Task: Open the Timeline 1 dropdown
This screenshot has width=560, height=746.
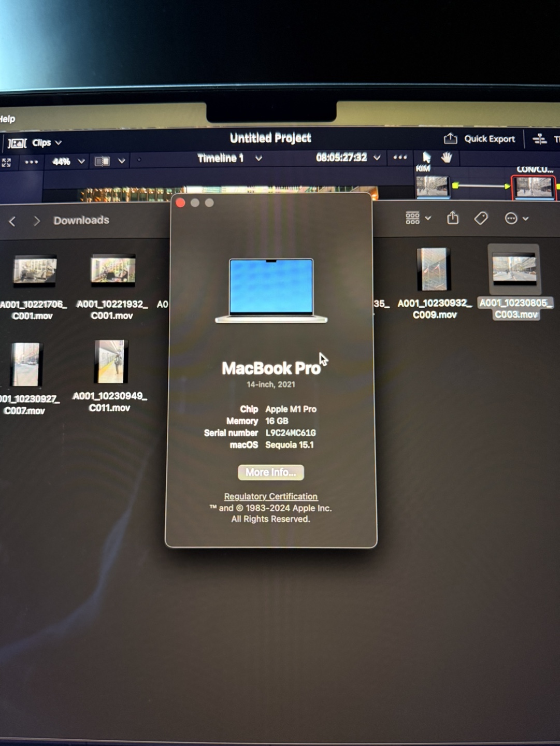Action: (x=259, y=158)
